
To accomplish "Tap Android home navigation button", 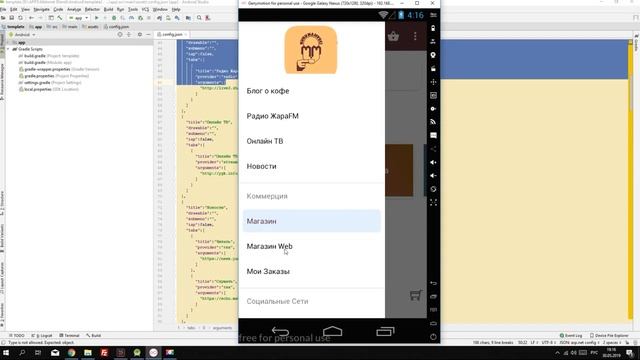I will [332, 331].
